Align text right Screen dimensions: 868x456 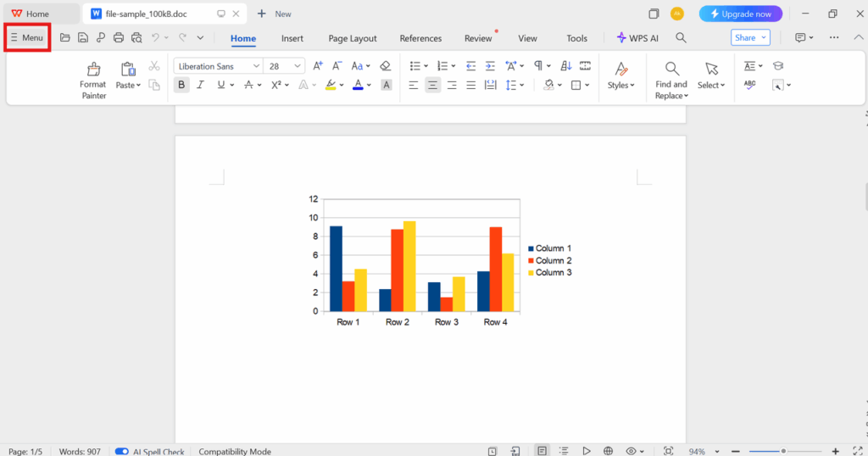click(x=452, y=86)
